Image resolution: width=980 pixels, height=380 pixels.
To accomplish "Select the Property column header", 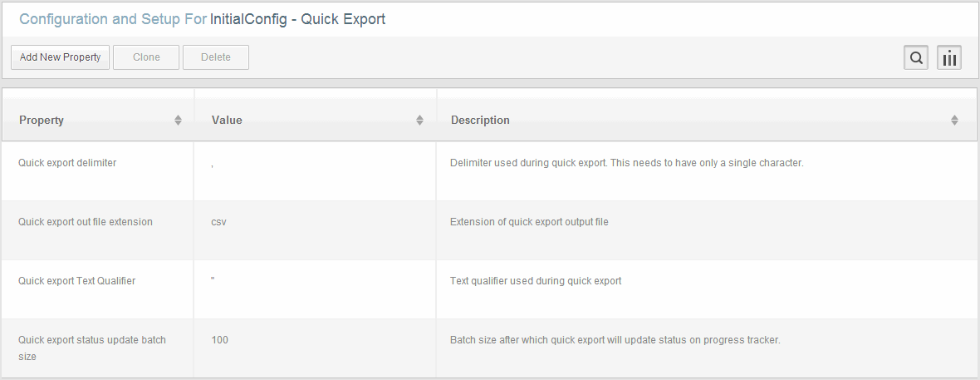I will [98, 120].
